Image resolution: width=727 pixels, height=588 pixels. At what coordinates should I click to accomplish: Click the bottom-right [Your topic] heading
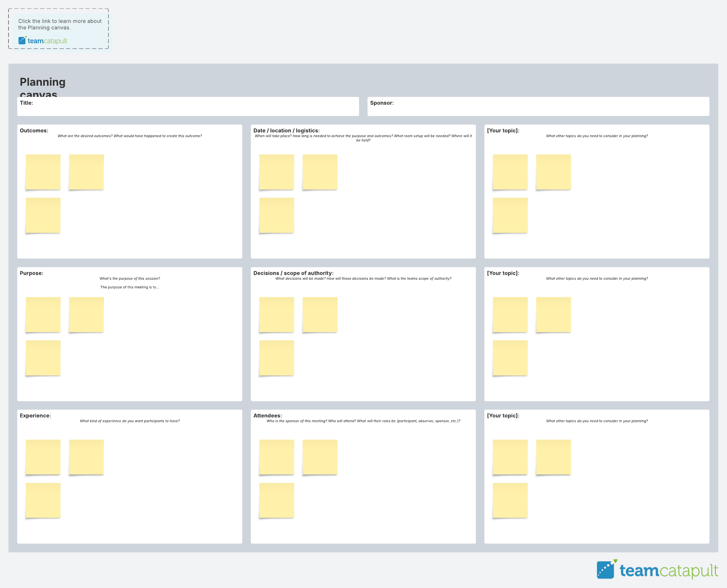(x=503, y=416)
